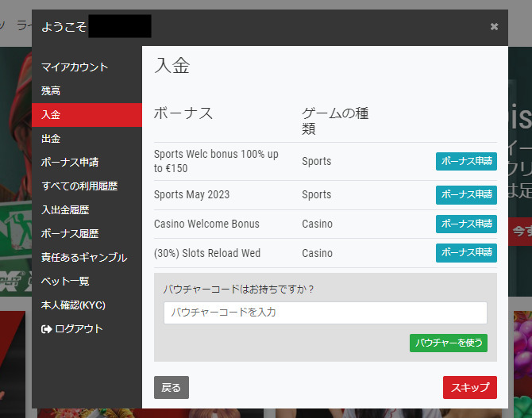Go to 出金 in the sidebar

point(51,139)
